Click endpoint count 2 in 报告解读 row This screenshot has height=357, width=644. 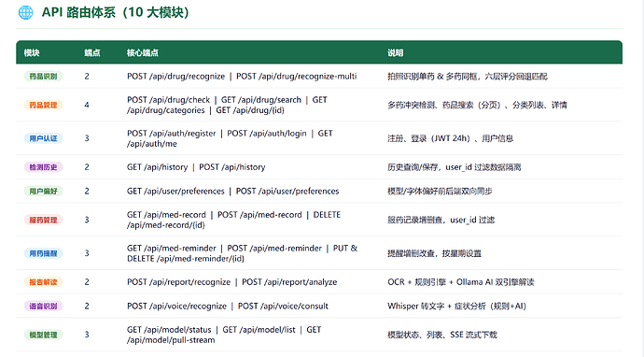pos(87,282)
